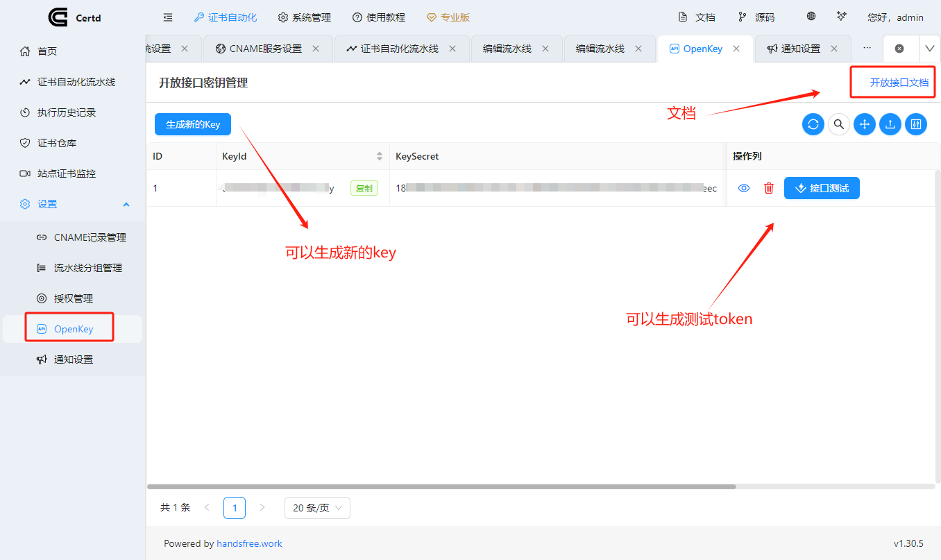Sort the table by KeyId column
Viewport: 941px width, 560px height.
[x=379, y=156]
